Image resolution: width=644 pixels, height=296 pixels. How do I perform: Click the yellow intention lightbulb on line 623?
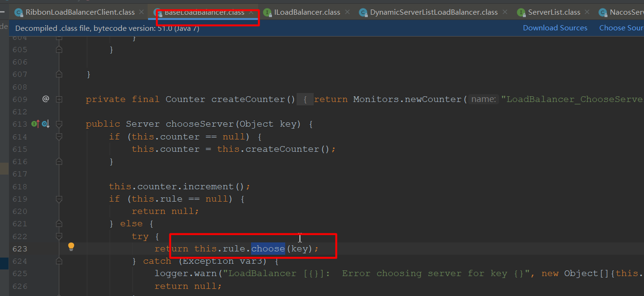71,247
